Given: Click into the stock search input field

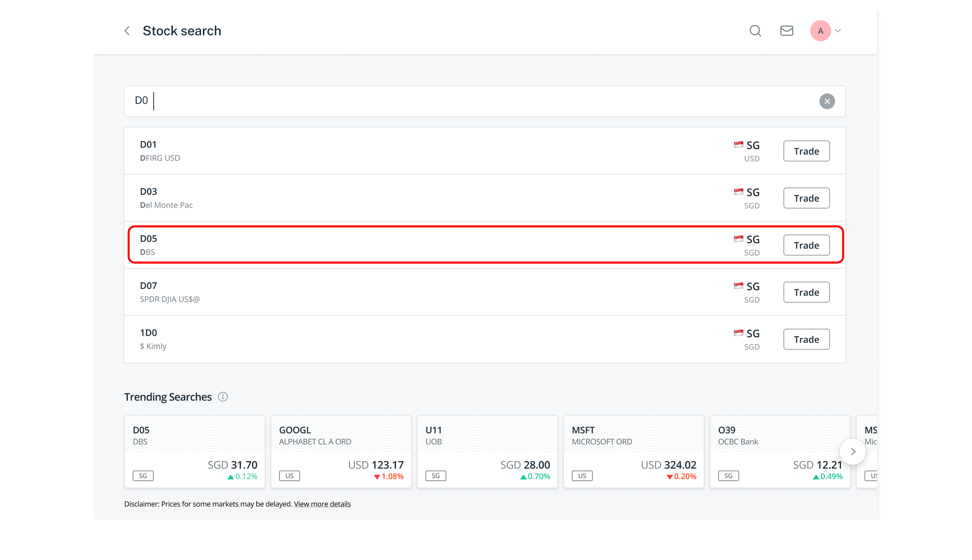Looking at the screenshot, I should click(484, 101).
